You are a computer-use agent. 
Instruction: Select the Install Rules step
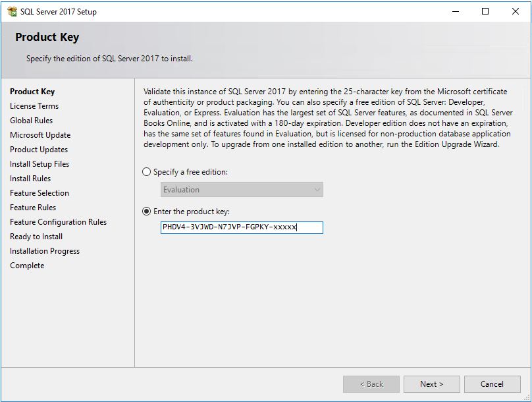[x=31, y=179]
